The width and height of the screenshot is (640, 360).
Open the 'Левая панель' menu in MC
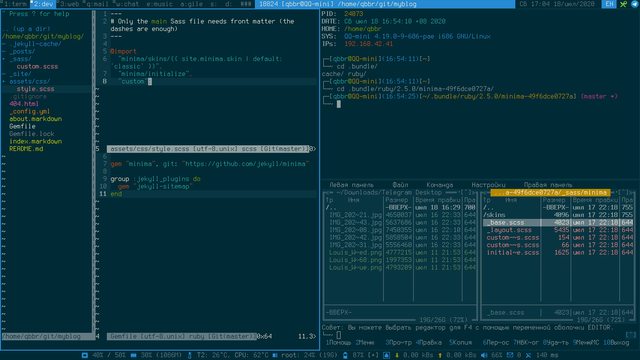351,185
